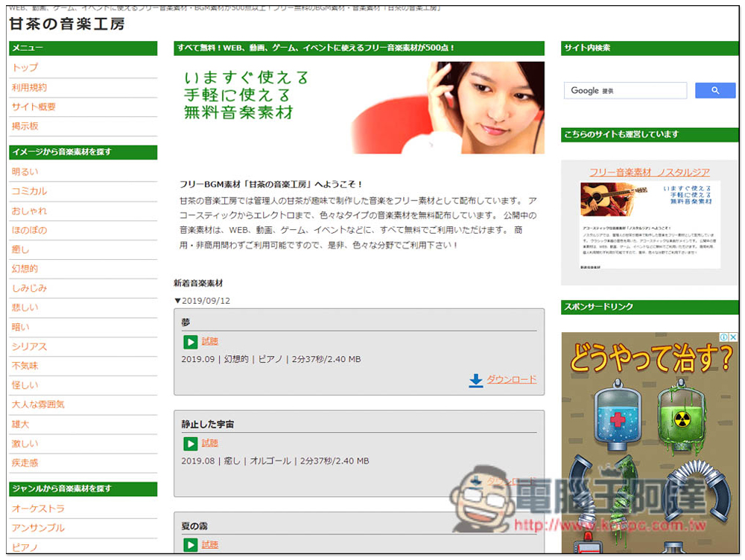Browse music by 雄大 mood

(20, 424)
